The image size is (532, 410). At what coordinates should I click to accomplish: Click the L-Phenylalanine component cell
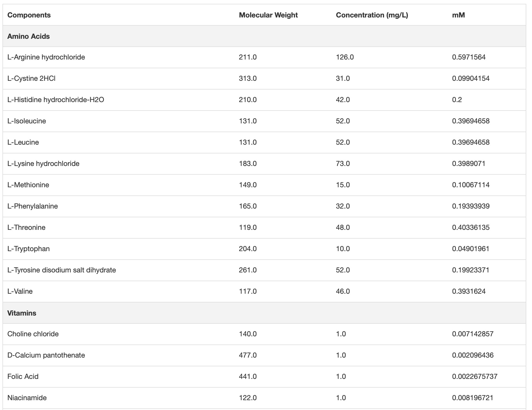(x=32, y=206)
